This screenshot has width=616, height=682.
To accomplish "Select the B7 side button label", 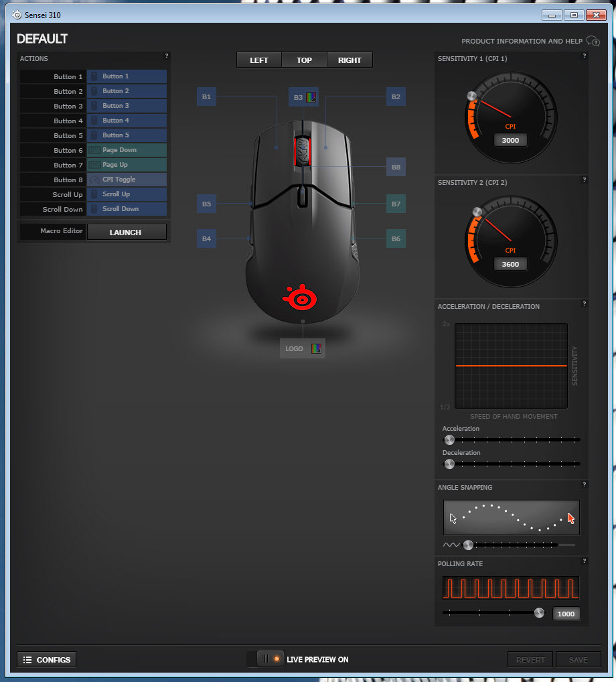I will coord(396,204).
